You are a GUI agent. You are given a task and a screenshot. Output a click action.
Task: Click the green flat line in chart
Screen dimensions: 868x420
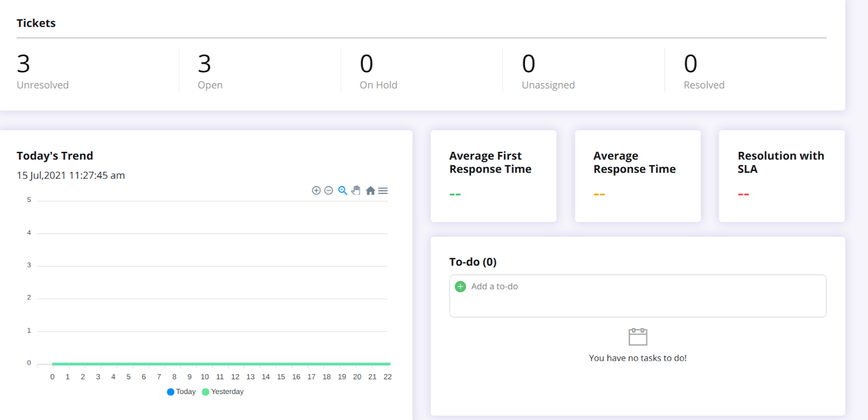pos(221,364)
